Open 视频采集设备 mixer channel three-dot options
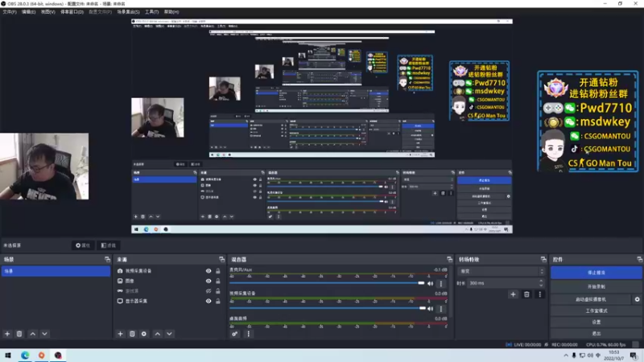Screen dimensions: 644x362 coord(441,309)
